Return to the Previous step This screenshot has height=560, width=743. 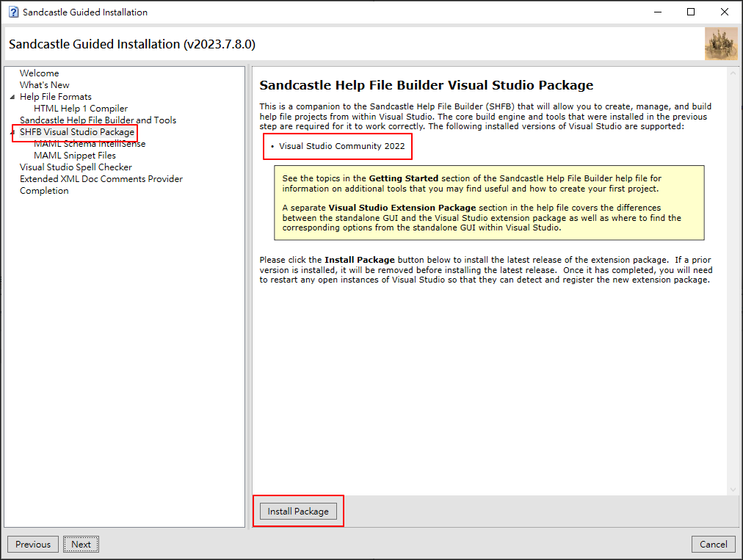pos(33,545)
